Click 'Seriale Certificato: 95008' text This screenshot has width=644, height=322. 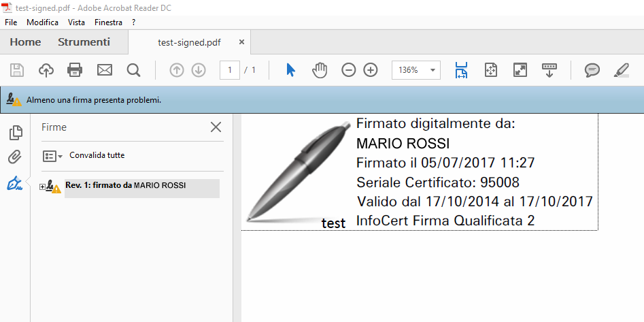coord(438,182)
